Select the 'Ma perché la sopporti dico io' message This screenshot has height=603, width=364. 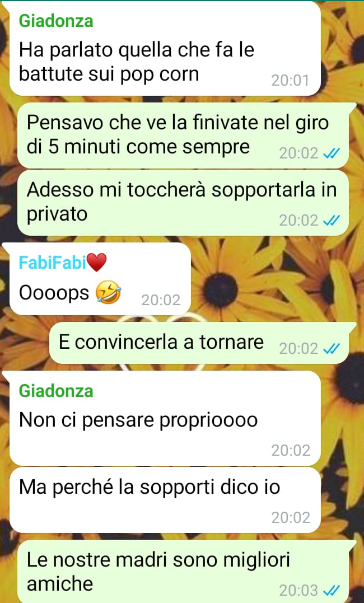pyautogui.click(x=165, y=500)
